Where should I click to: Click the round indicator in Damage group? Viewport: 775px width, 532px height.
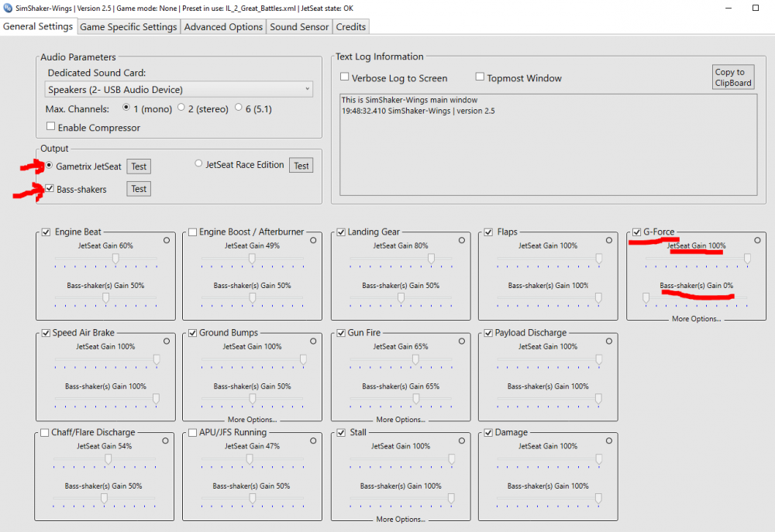point(609,441)
